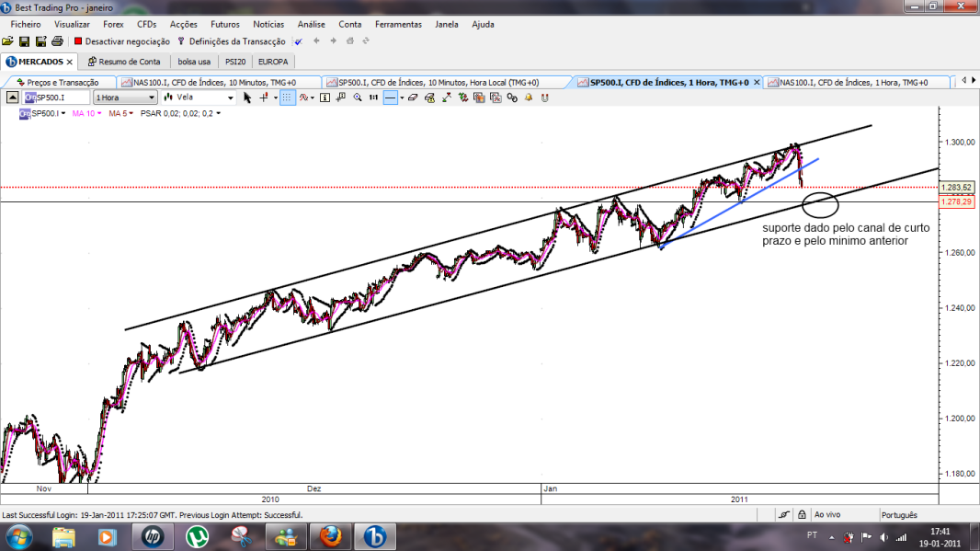Switch to the EUROPA tab

pos(273,62)
